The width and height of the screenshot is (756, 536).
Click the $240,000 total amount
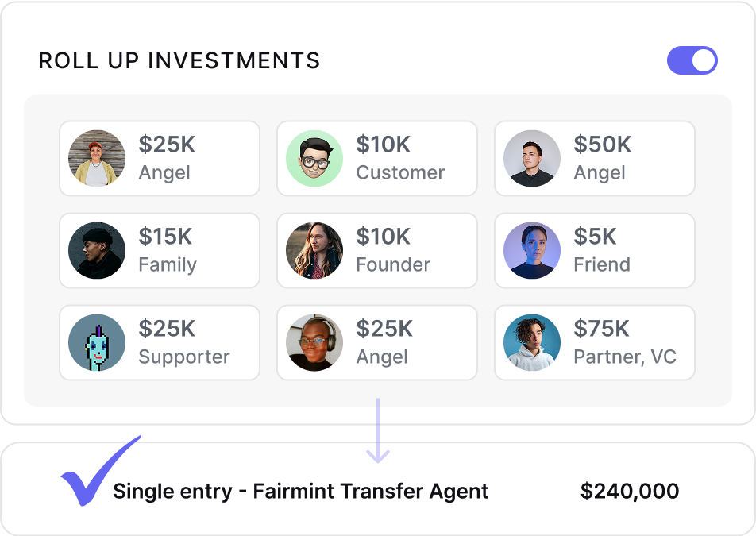630,492
